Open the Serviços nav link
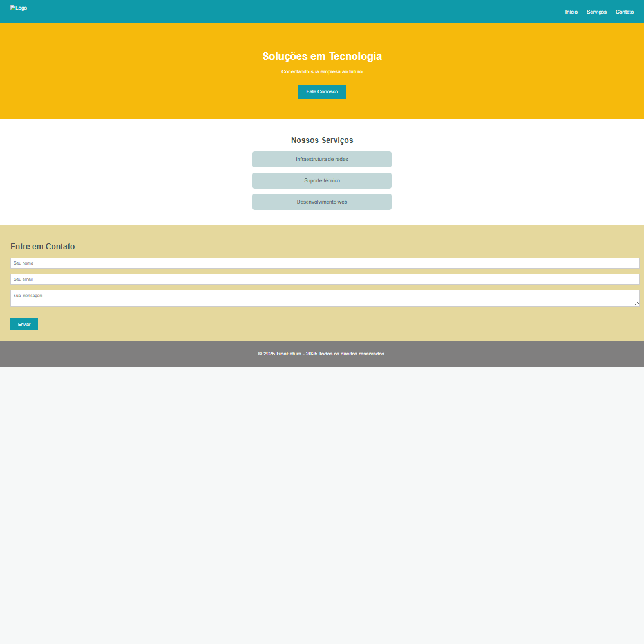The image size is (644, 644). coord(596,12)
